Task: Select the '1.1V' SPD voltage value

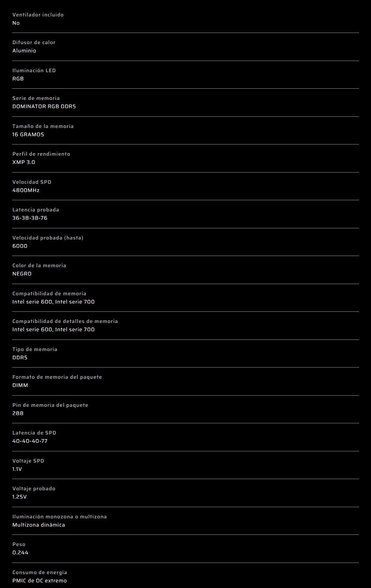Action: click(17, 469)
